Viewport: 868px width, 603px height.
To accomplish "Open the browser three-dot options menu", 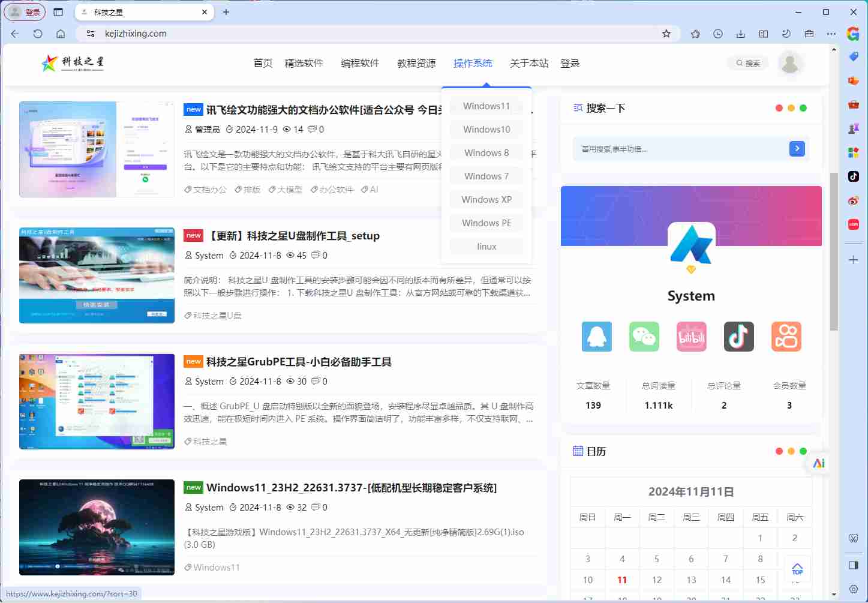I will (831, 34).
